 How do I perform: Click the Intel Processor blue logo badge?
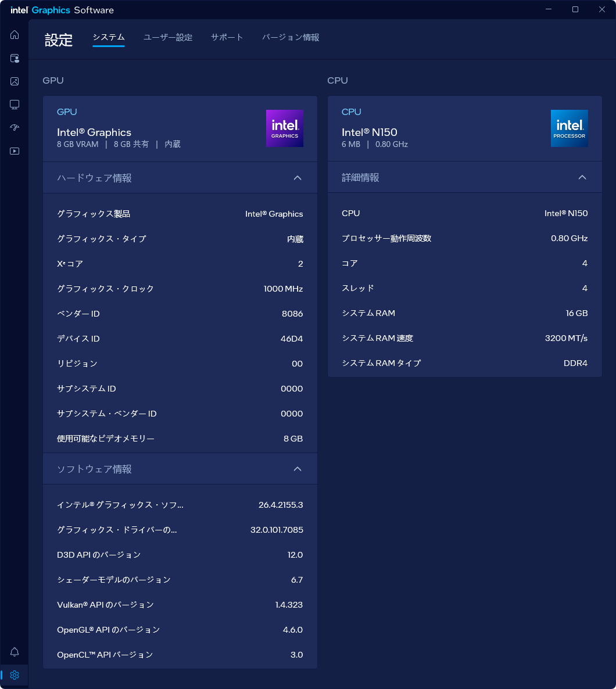click(x=570, y=128)
